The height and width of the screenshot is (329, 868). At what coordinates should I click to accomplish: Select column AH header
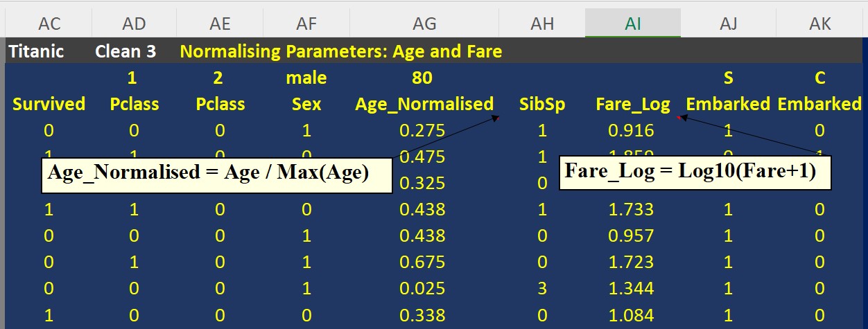point(542,24)
